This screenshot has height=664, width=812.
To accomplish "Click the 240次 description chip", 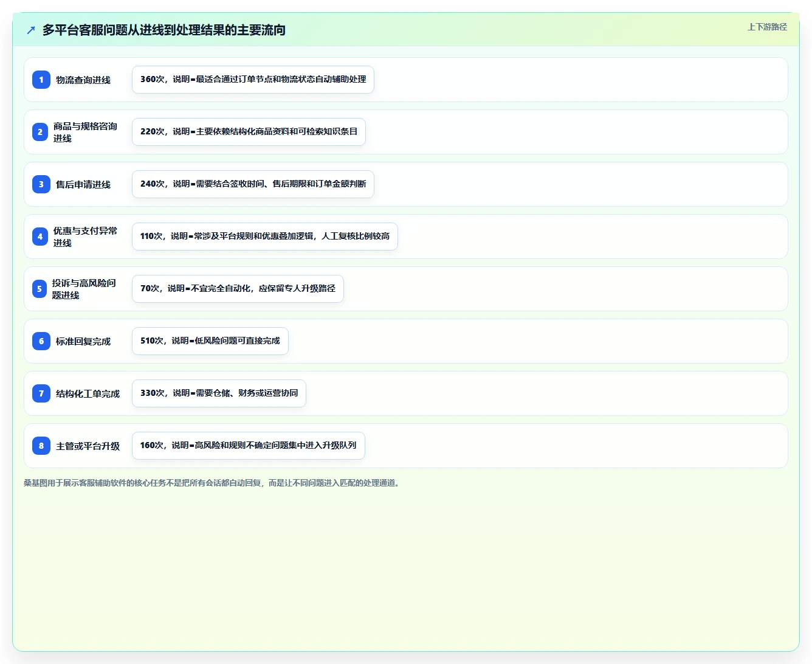I will 253,184.
